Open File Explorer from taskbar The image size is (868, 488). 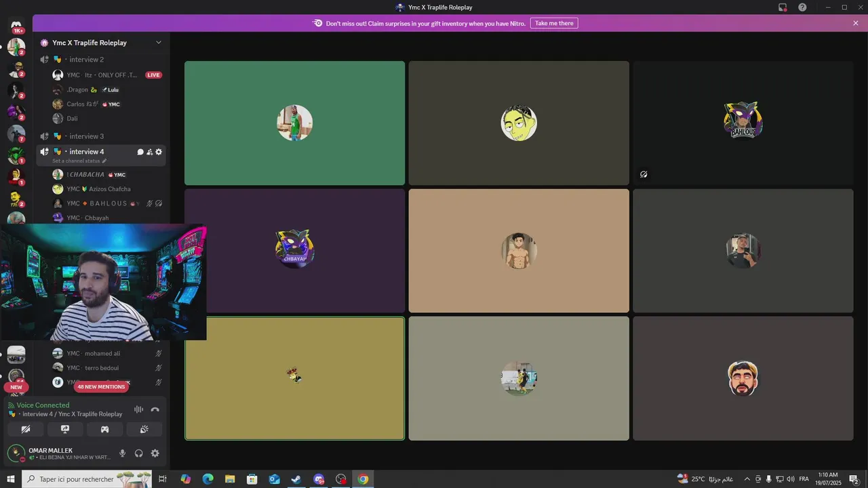pos(230,479)
